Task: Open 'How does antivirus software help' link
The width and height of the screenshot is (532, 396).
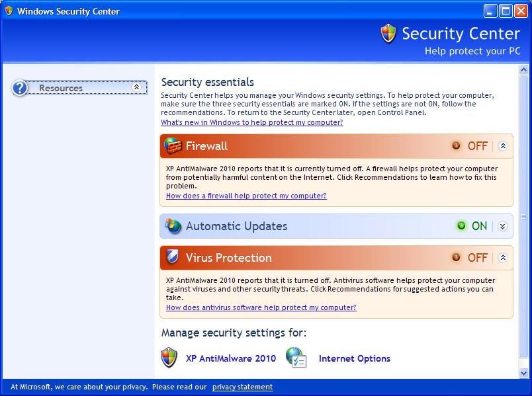Action: (261, 307)
